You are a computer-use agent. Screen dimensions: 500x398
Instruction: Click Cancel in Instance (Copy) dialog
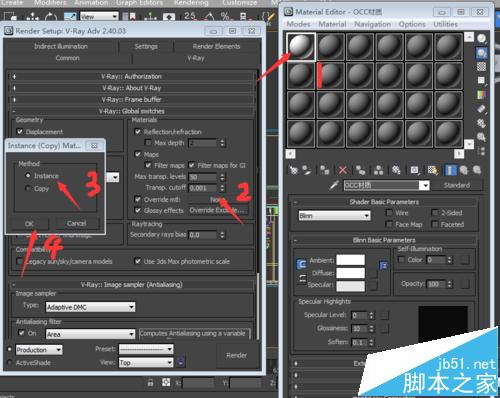[x=77, y=223]
